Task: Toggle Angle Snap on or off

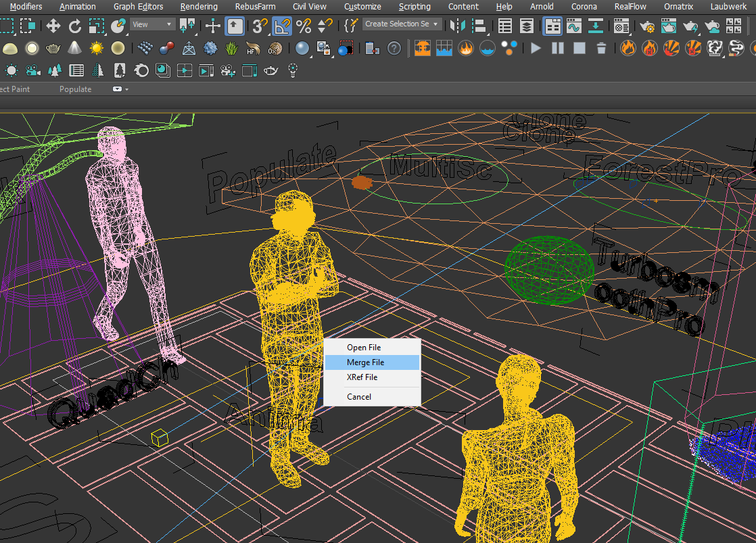Action: [x=282, y=26]
